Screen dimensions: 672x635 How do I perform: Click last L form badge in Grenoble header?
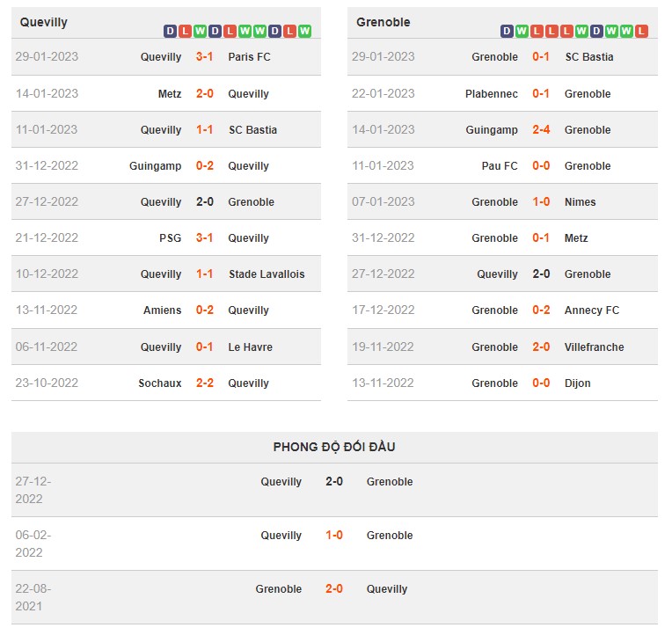tap(641, 31)
